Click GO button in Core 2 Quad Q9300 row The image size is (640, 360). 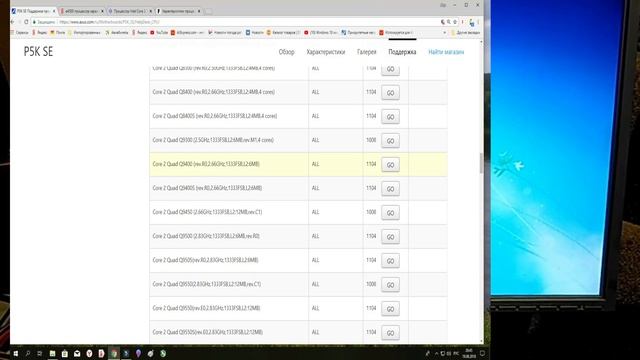pyautogui.click(x=390, y=141)
